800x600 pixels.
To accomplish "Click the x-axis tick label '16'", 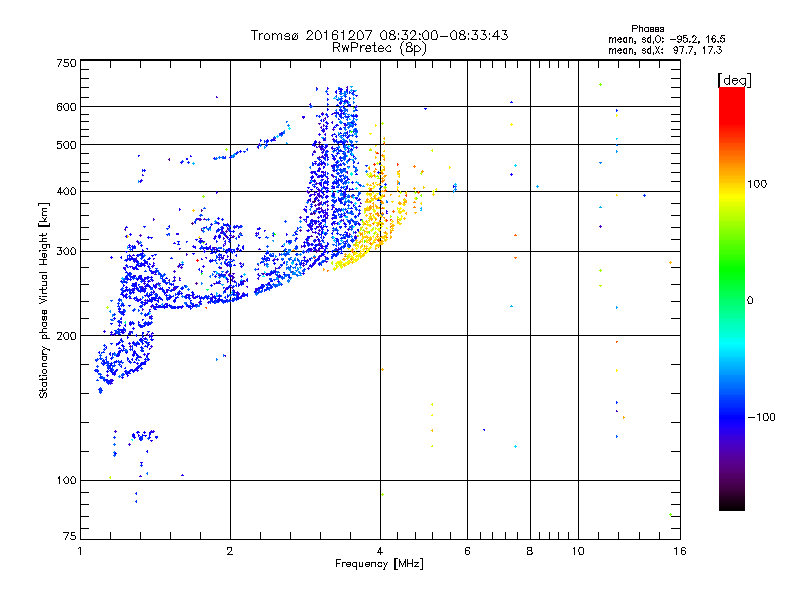I will coord(680,551).
